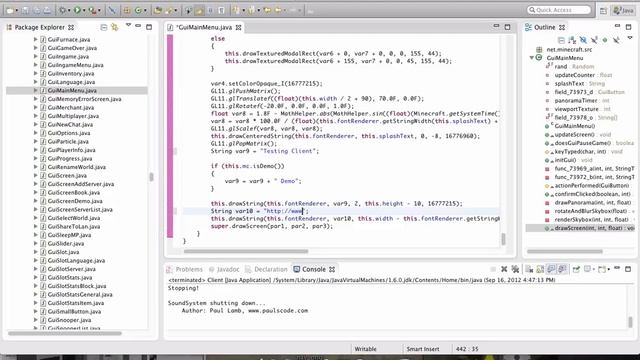Expand GuiOptions.java tree node
The height and width of the screenshot is (360, 640).
[35, 133]
